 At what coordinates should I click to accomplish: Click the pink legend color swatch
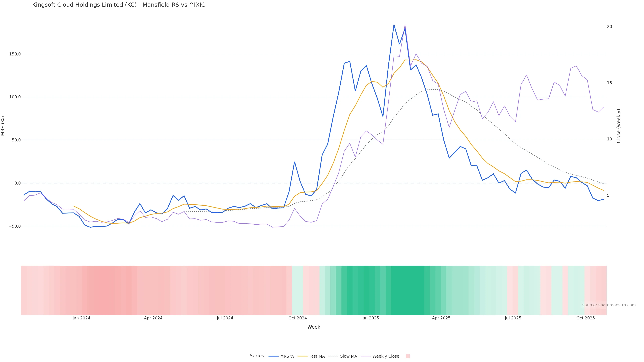click(408, 356)
